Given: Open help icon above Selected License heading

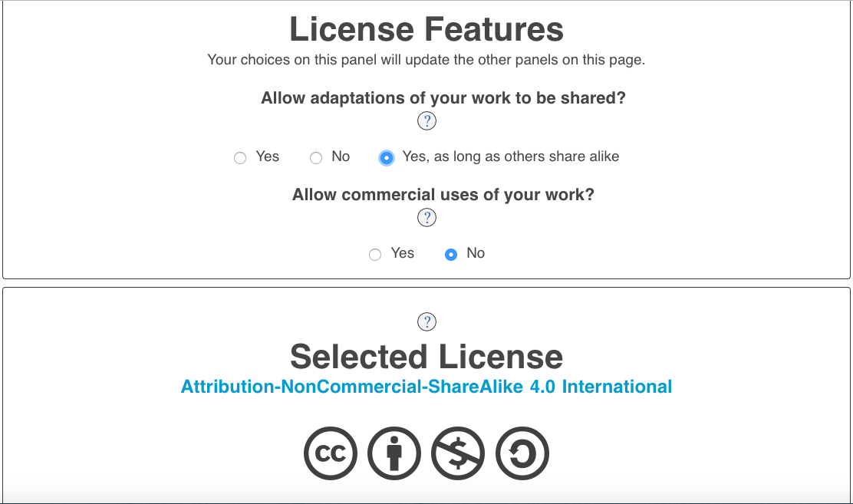Looking at the screenshot, I should [426, 321].
